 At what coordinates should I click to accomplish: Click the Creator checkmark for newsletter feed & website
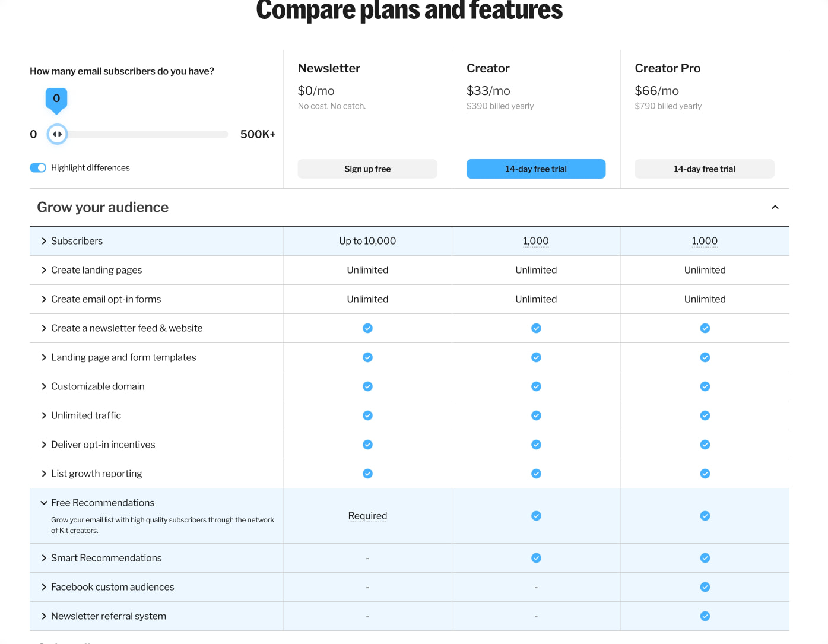(x=536, y=328)
